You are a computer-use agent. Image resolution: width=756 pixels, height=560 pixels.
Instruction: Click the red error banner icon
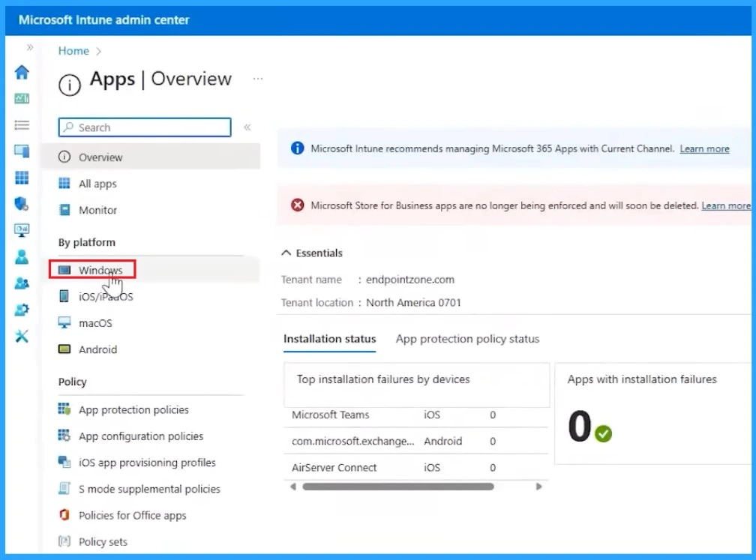pos(298,205)
